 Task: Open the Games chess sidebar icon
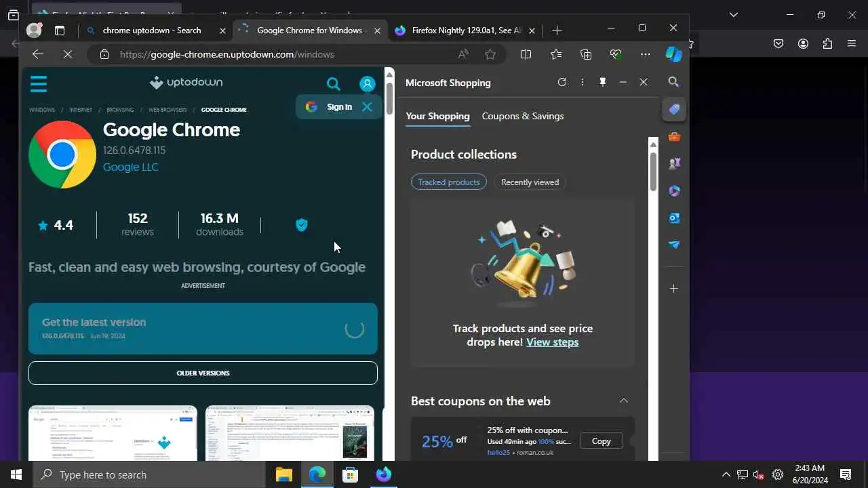(674, 163)
